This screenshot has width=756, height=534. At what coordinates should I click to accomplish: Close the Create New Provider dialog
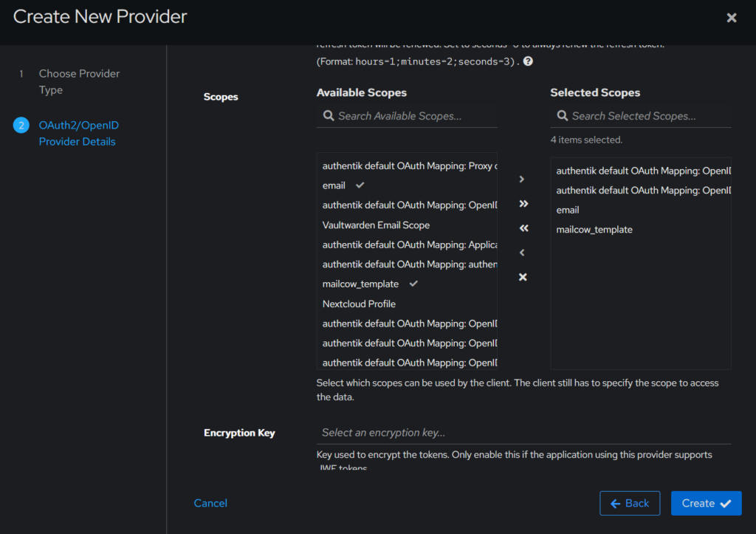coord(732,18)
